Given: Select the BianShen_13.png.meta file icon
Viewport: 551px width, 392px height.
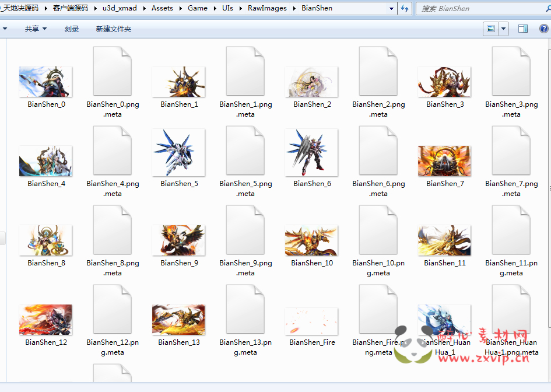Looking at the screenshot, I should [245, 309].
